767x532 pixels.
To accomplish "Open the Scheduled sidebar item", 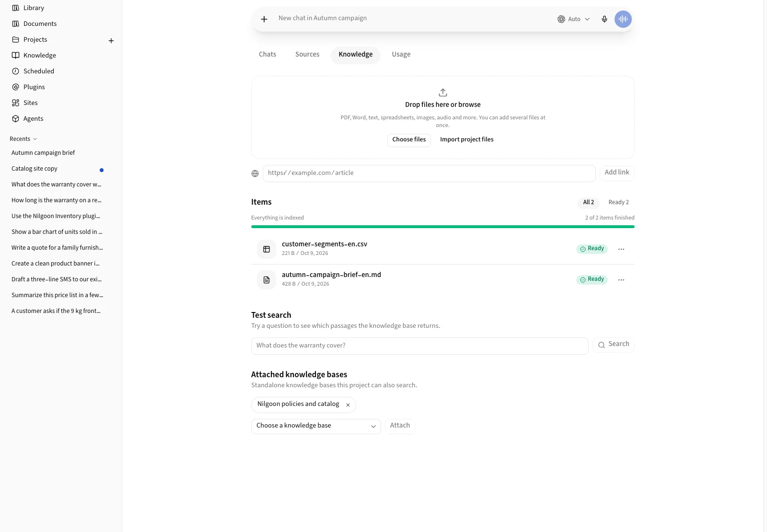I will tap(61, 71).
